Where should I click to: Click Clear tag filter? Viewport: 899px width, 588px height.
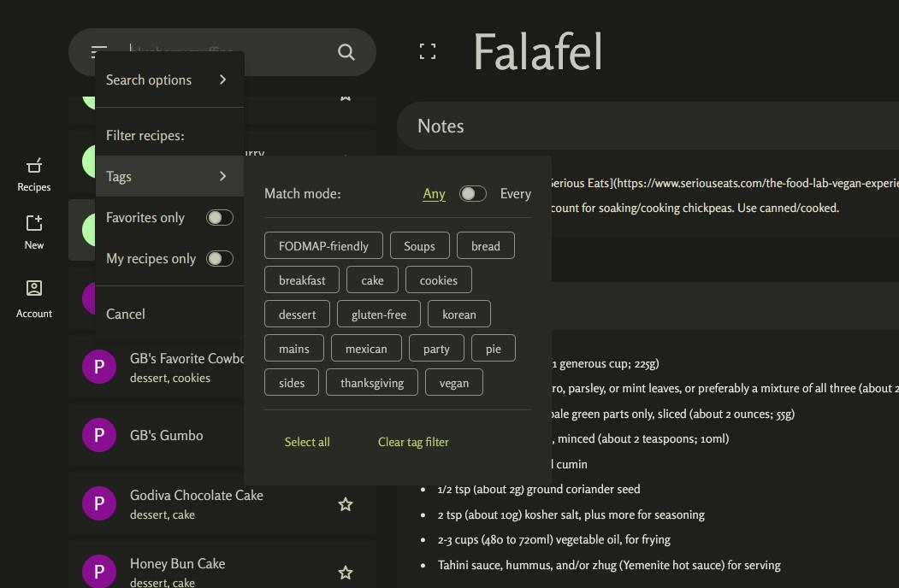[x=413, y=442]
